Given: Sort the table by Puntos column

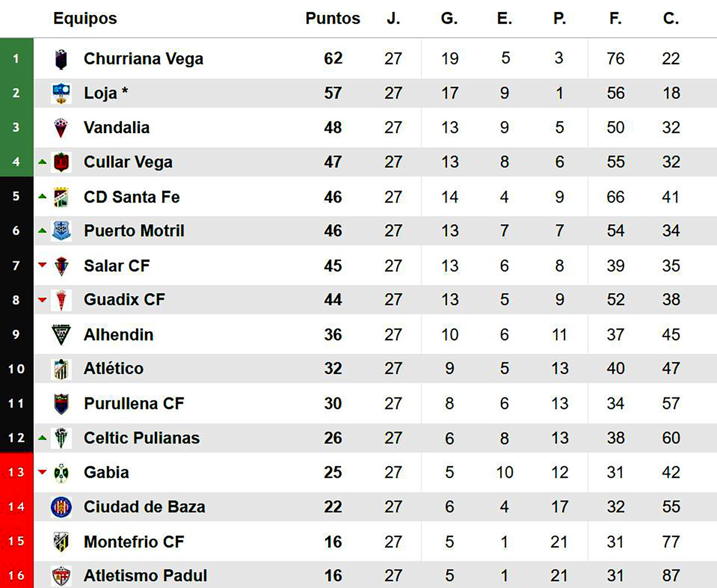Looking at the screenshot, I should click(332, 18).
